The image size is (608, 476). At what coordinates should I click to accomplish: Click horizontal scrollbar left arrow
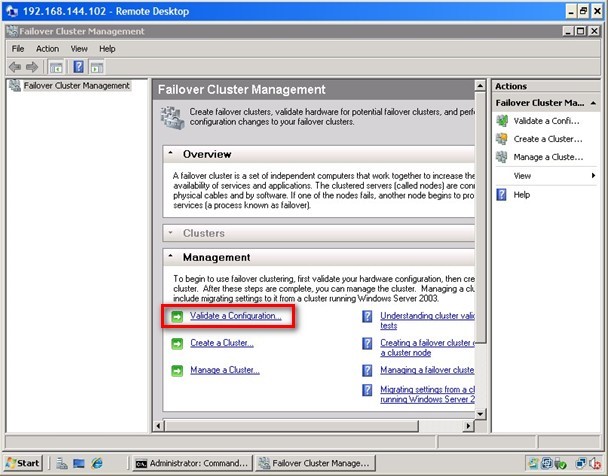click(x=158, y=426)
